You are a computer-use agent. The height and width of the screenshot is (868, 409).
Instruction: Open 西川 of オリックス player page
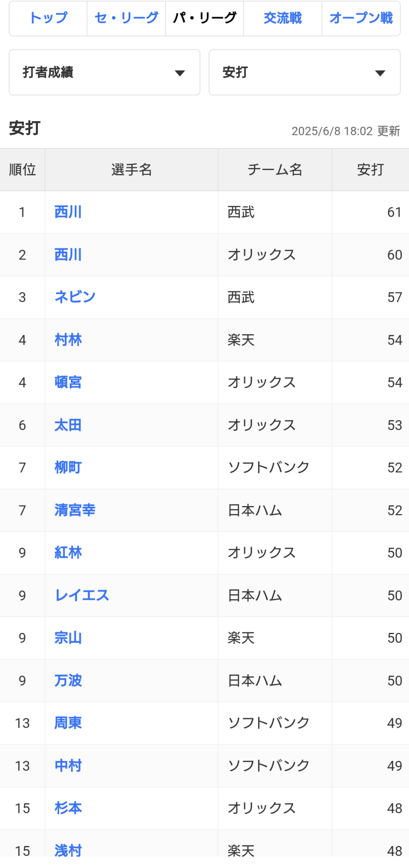(68, 255)
